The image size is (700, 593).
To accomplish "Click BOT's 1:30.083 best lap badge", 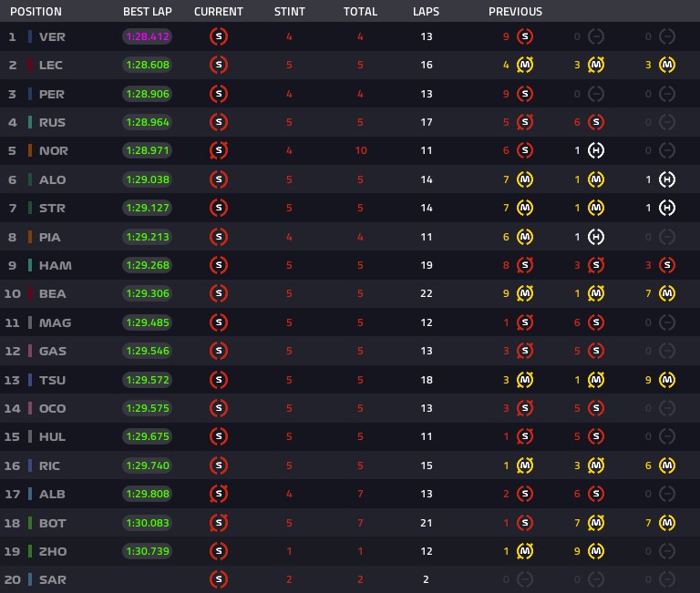I will (x=148, y=523).
